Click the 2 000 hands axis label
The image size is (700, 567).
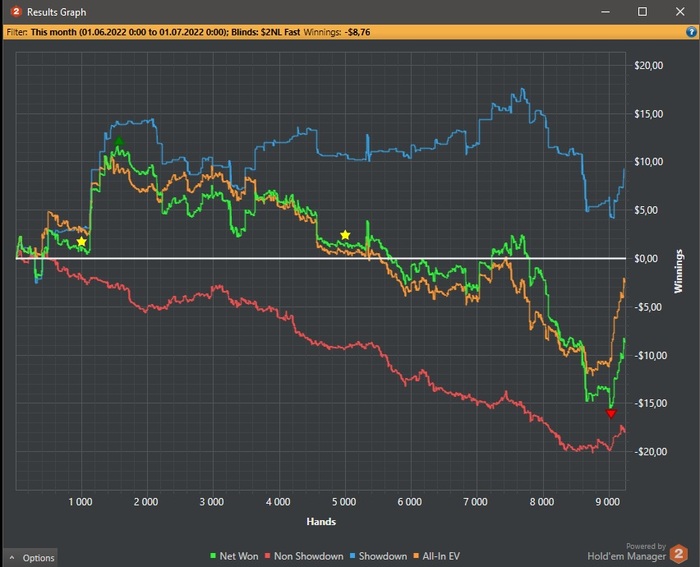tap(146, 502)
